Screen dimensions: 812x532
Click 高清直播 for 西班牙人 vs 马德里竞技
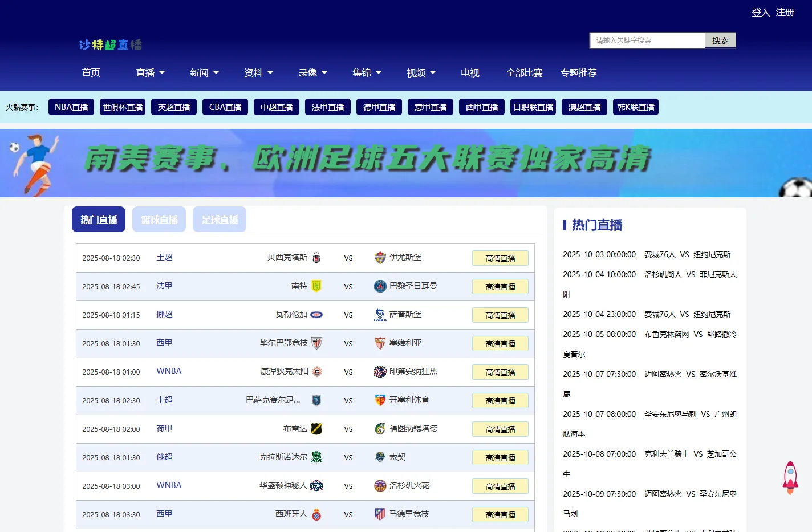pos(500,515)
